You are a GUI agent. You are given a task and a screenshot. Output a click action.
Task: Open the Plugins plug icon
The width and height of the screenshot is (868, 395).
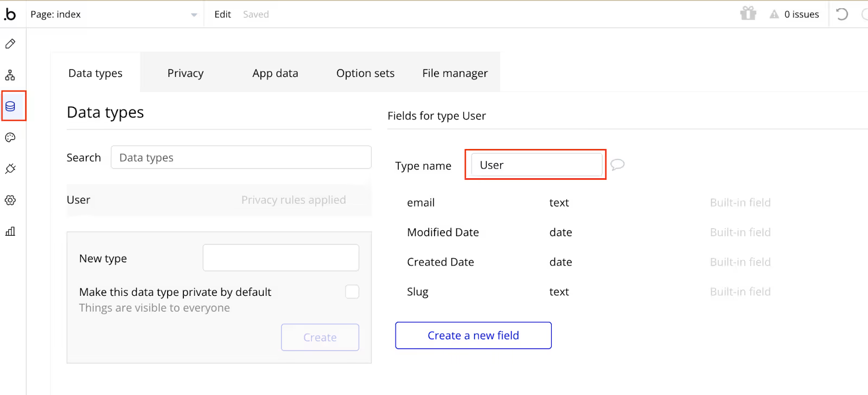point(10,169)
